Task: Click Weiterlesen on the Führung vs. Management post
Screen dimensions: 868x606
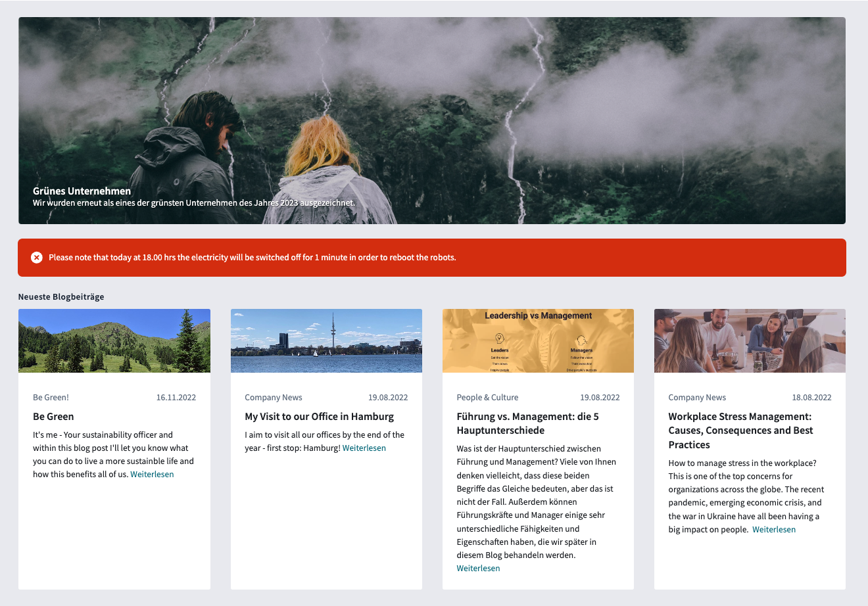Action: click(478, 568)
